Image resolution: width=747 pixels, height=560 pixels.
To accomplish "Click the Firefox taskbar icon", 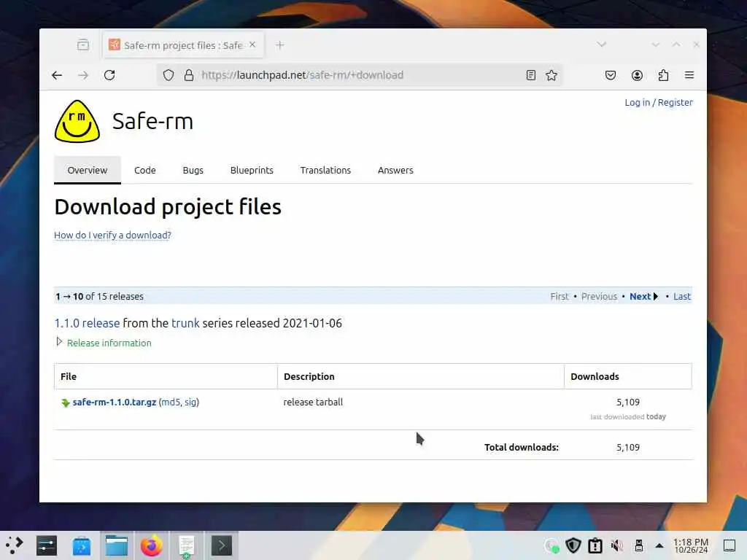I will [x=152, y=545].
